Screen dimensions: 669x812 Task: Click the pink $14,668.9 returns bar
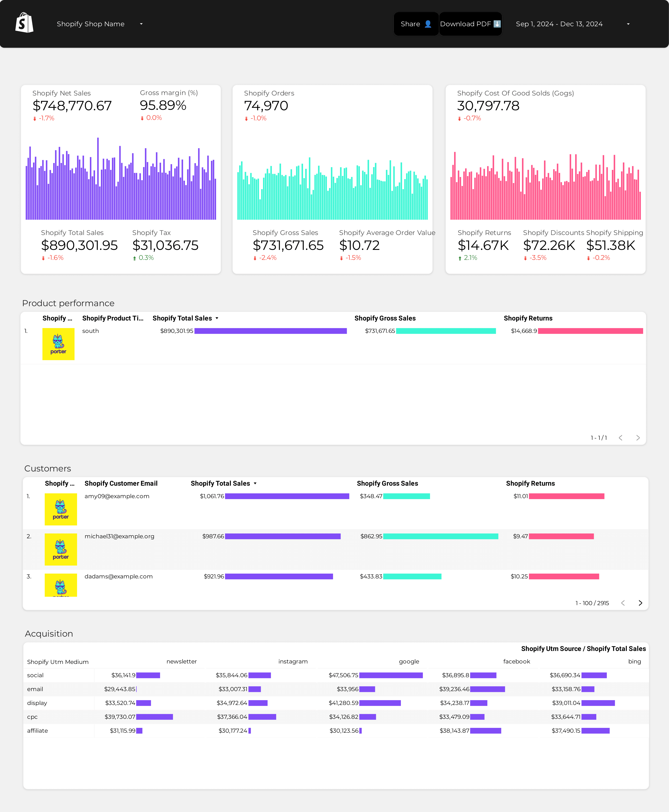[x=590, y=331]
